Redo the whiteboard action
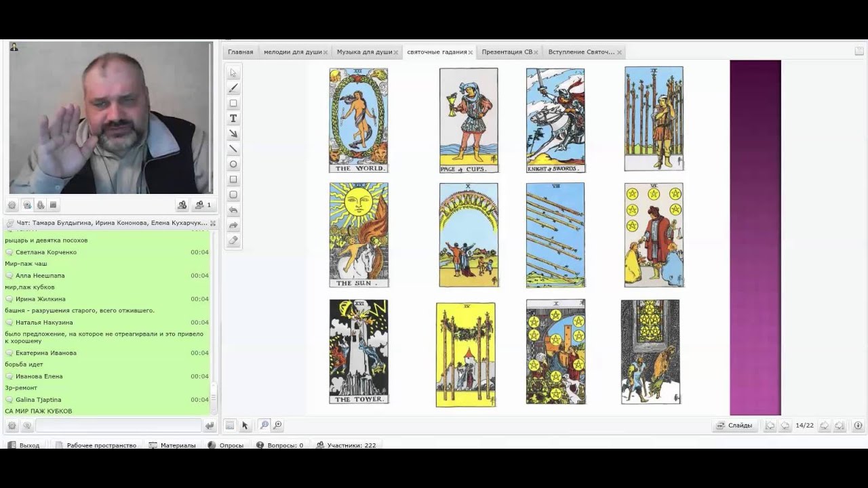 (x=233, y=225)
